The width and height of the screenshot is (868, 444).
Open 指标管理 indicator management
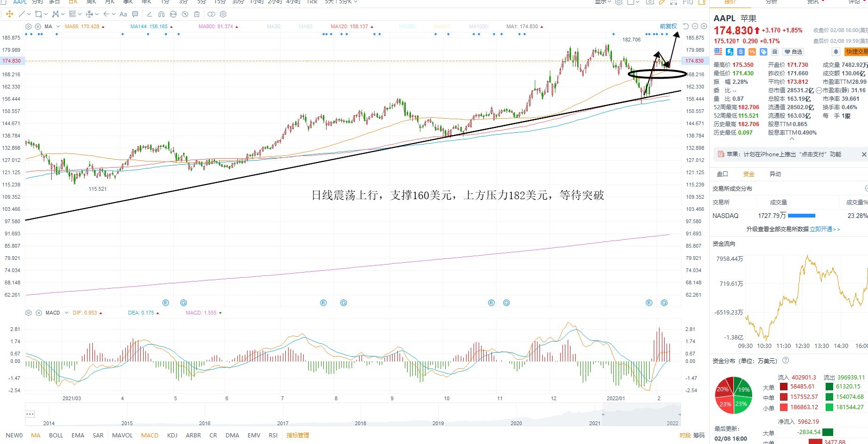(x=298, y=436)
